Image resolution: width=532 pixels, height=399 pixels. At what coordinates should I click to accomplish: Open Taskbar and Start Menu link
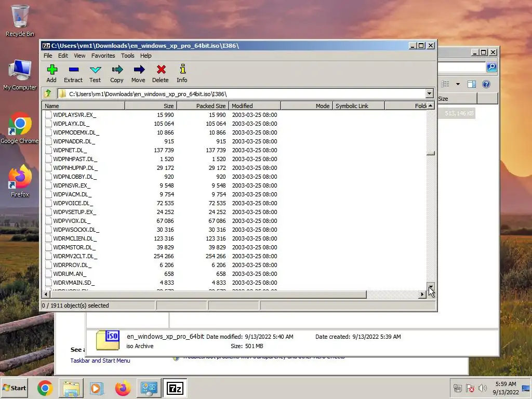click(x=100, y=361)
